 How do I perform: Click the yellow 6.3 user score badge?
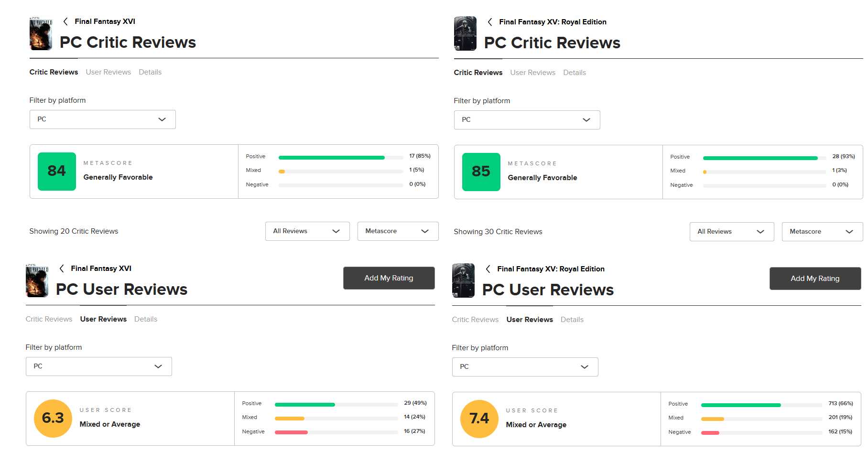(53, 419)
